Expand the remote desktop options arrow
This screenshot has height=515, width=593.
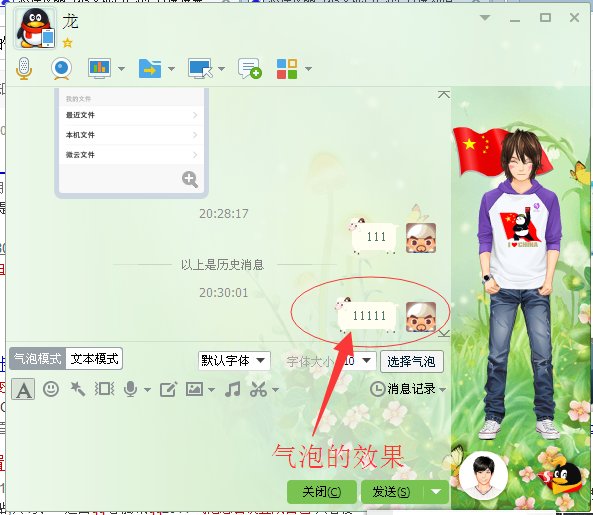tap(222, 69)
